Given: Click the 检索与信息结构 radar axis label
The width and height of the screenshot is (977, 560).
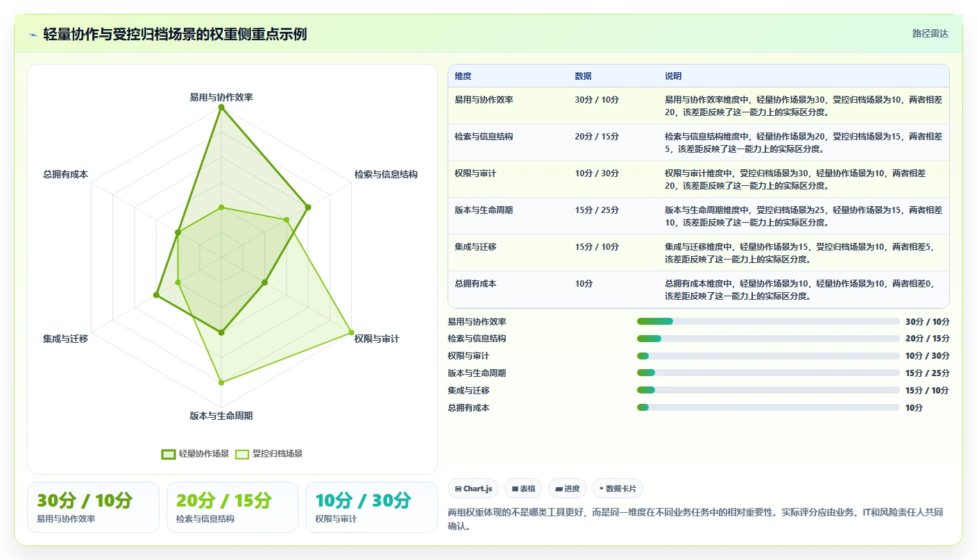Looking at the screenshot, I should (386, 174).
